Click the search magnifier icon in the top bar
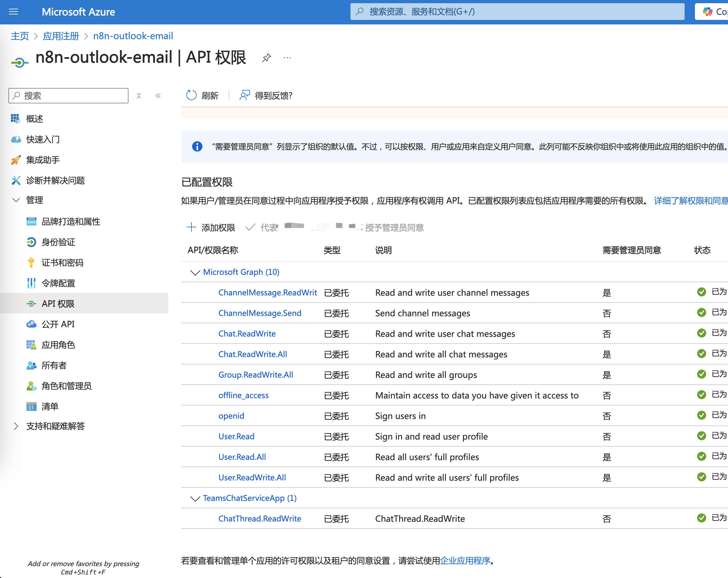This screenshot has height=578, width=728. point(360,12)
